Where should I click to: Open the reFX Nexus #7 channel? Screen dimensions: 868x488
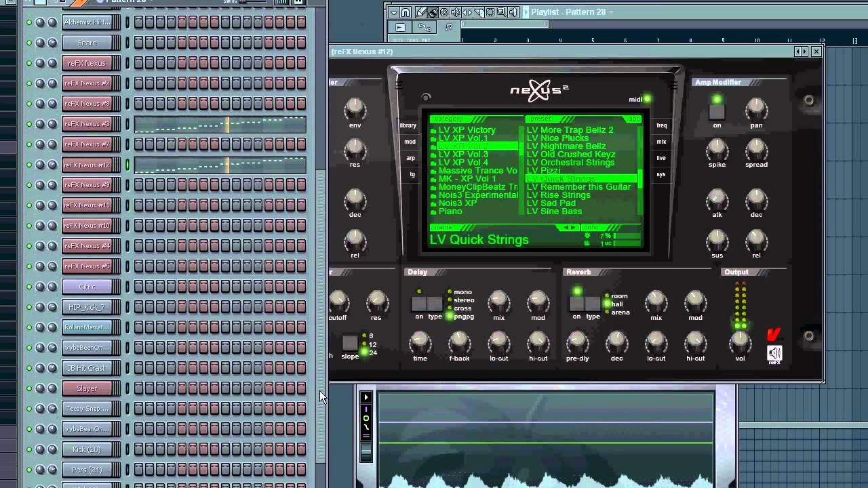tap(87, 144)
